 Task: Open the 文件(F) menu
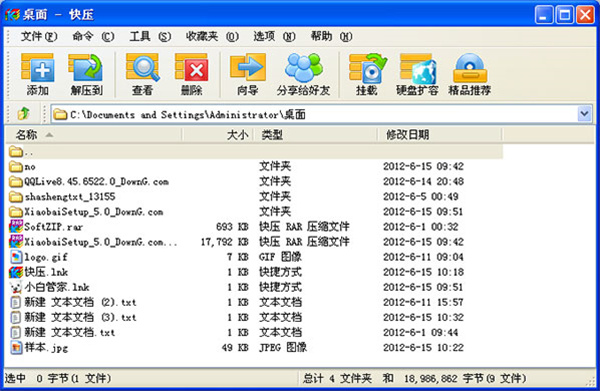tap(39, 36)
